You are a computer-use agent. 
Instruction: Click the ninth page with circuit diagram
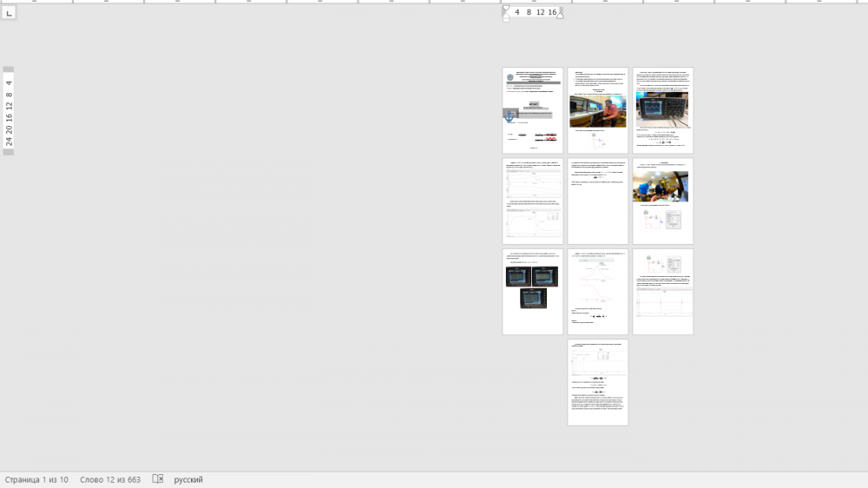click(x=663, y=292)
